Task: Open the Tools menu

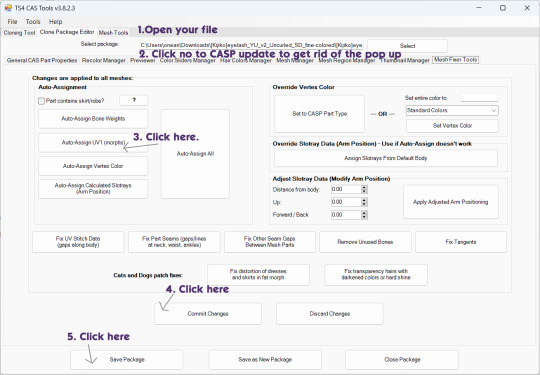Action: pos(33,22)
